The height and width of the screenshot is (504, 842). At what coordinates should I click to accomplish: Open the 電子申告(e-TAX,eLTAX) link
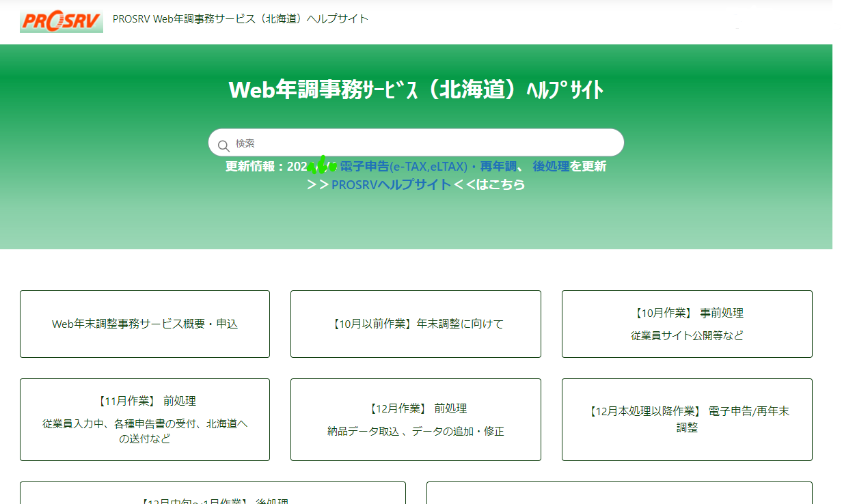click(403, 166)
